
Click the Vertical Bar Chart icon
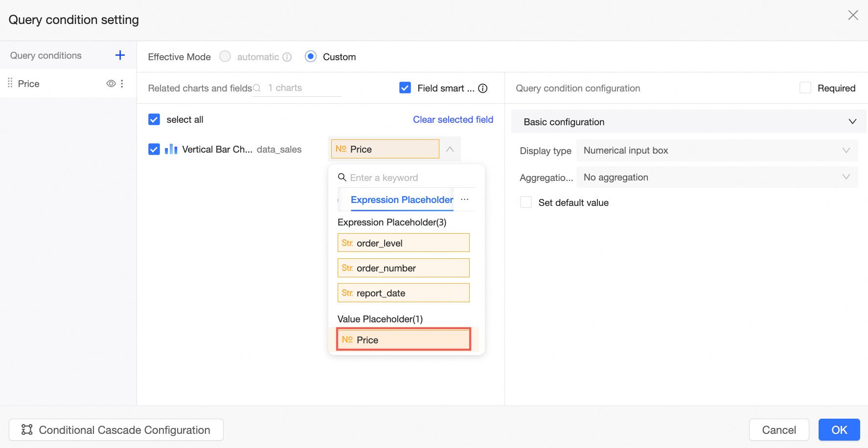[x=171, y=149]
